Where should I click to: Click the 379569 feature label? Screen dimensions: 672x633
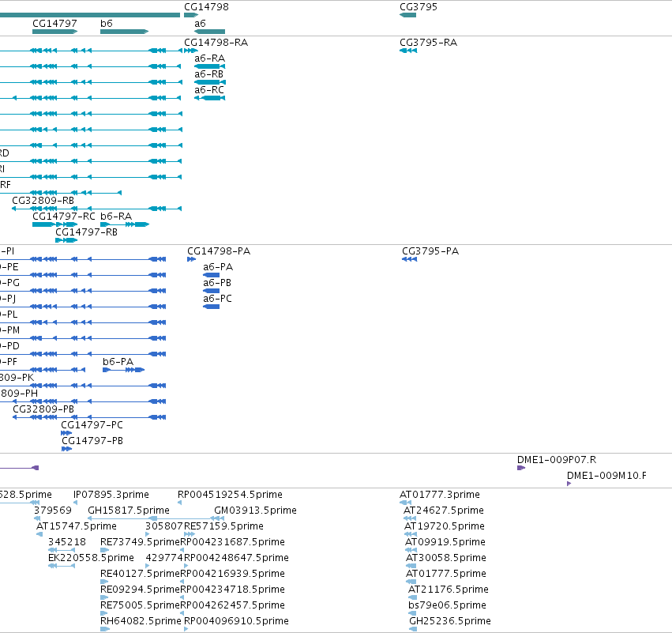click(x=53, y=511)
